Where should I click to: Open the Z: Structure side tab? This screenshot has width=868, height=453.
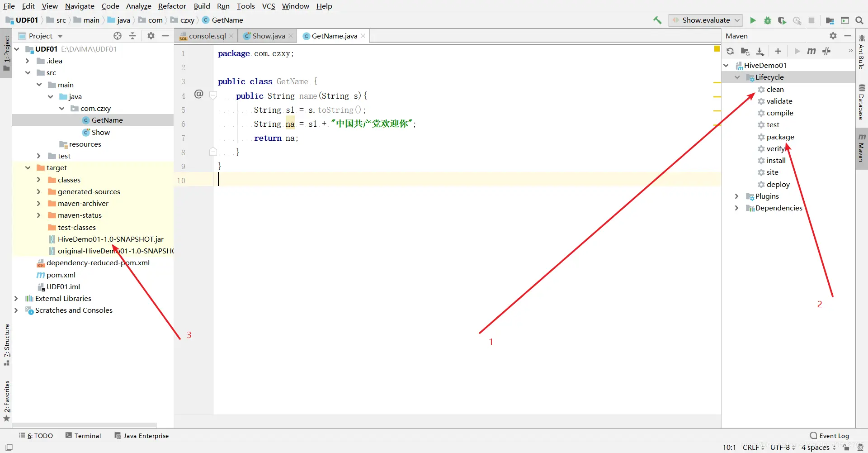tap(6, 345)
